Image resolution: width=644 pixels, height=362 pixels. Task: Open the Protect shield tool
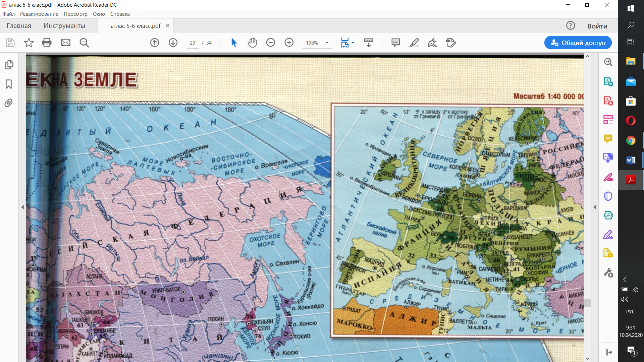[x=608, y=196]
